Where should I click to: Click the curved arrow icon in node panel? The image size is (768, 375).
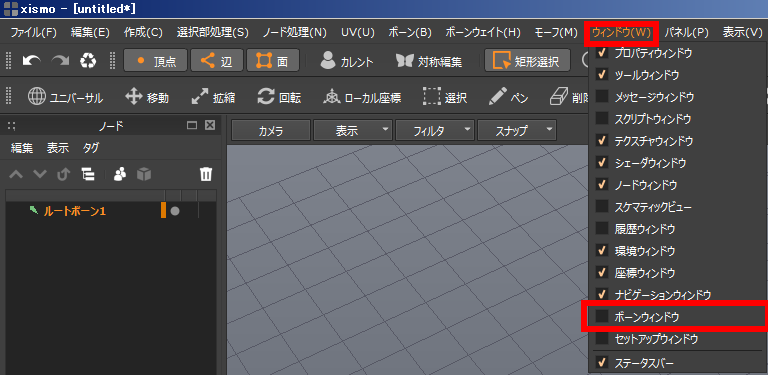[64, 174]
